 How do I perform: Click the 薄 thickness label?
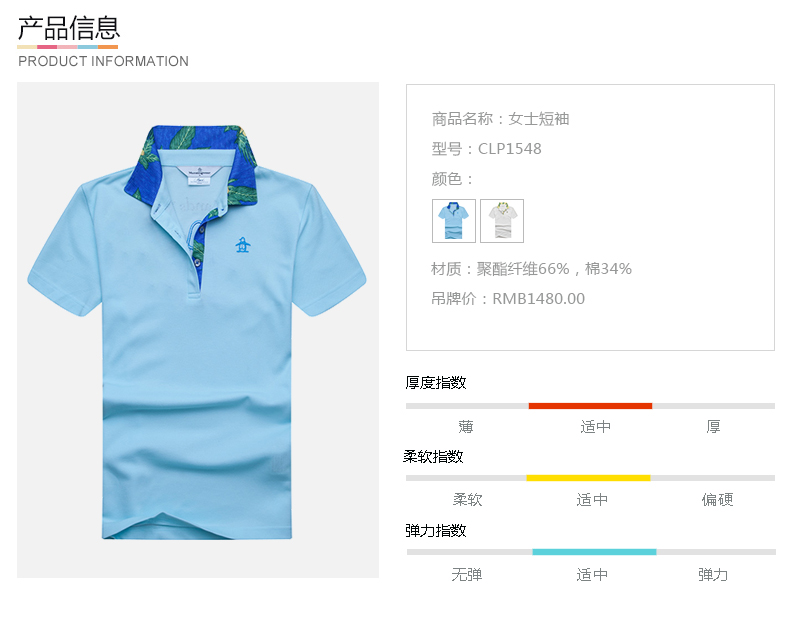click(466, 427)
